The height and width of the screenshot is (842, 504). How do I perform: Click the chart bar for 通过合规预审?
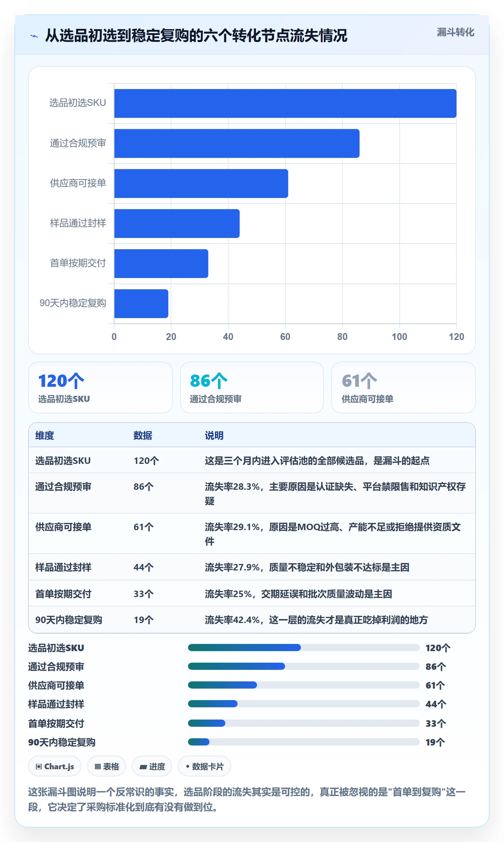click(x=237, y=143)
